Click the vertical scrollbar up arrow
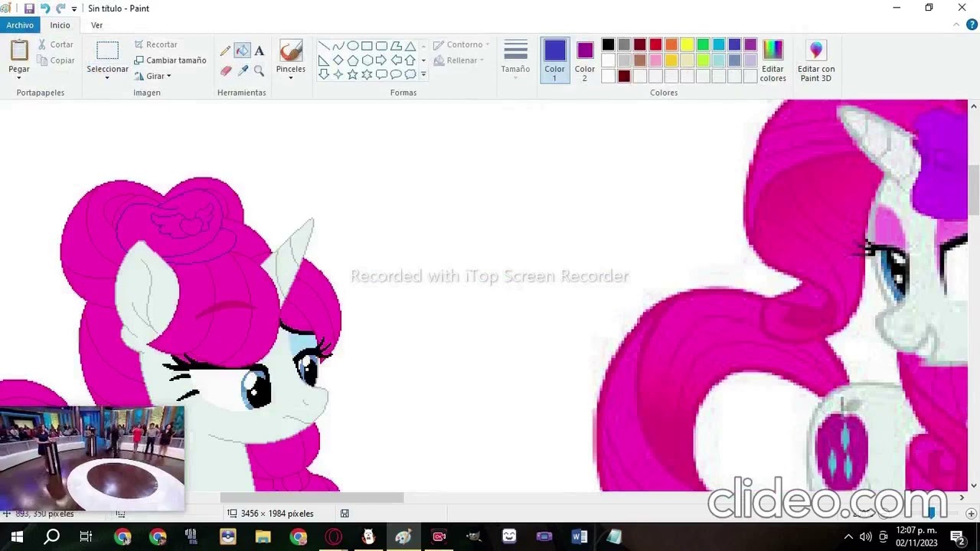 pyautogui.click(x=974, y=106)
